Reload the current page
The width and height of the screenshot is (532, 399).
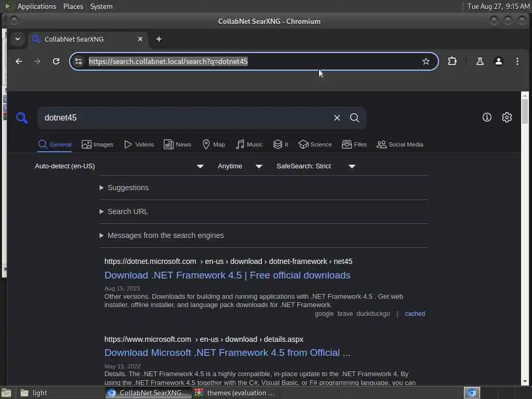point(56,61)
